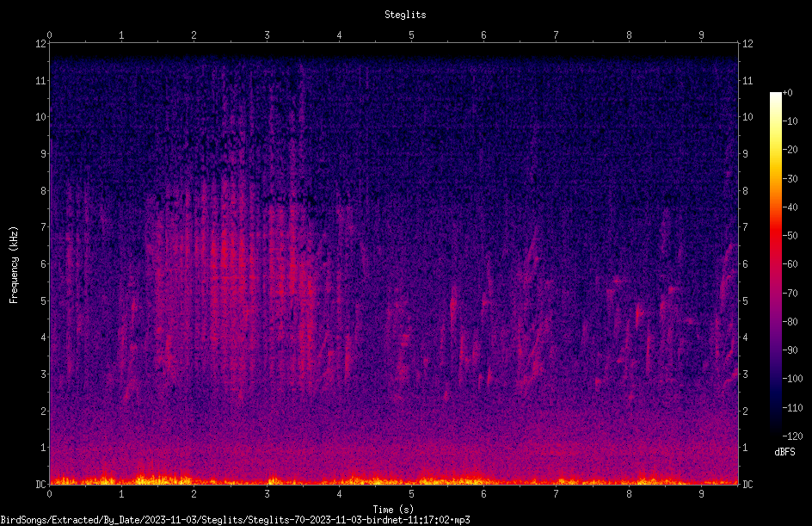Click the -50 red level on color scale

click(x=790, y=236)
